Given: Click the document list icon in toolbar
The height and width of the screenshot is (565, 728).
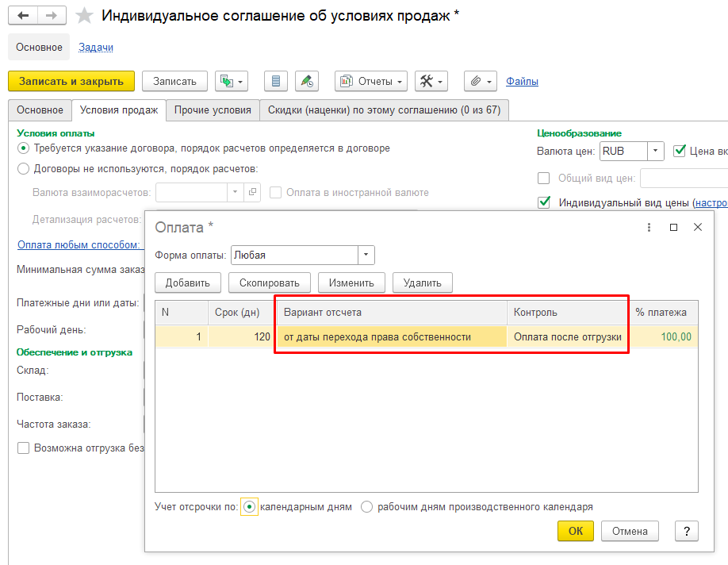Looking at the screenshot, I should [x=276, y=81].
